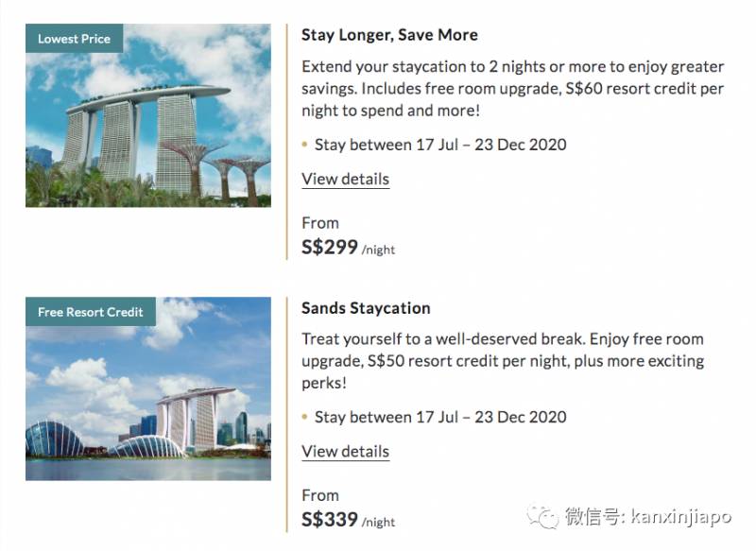Click the 'From' label above S$299

point(319,223)
